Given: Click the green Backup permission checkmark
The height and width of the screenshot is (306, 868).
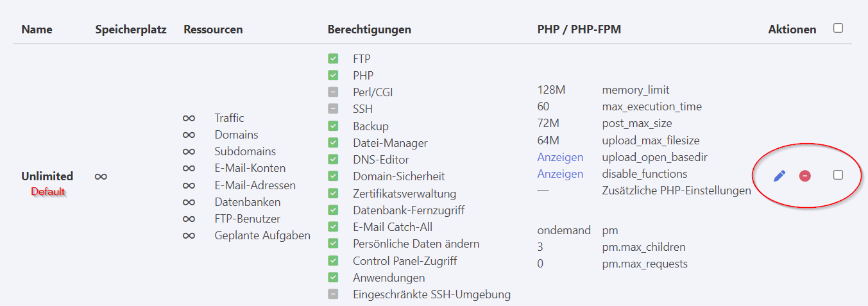Looking at the screenshot, I should click(333, 126).
